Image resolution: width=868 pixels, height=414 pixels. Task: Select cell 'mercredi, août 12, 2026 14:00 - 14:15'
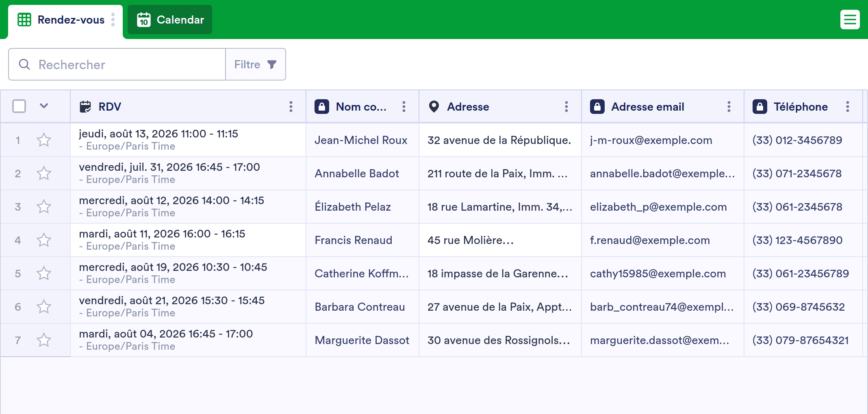(x=188, y=207)
